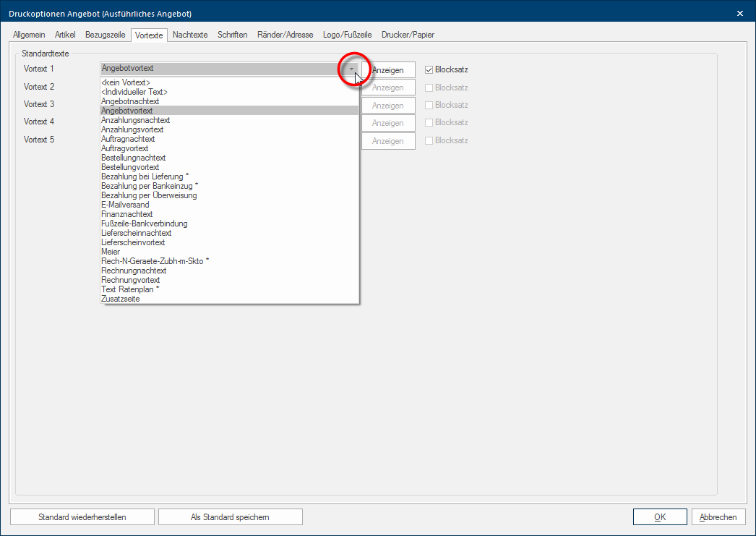Select the Drucker/Papier tab

[409, 35]
